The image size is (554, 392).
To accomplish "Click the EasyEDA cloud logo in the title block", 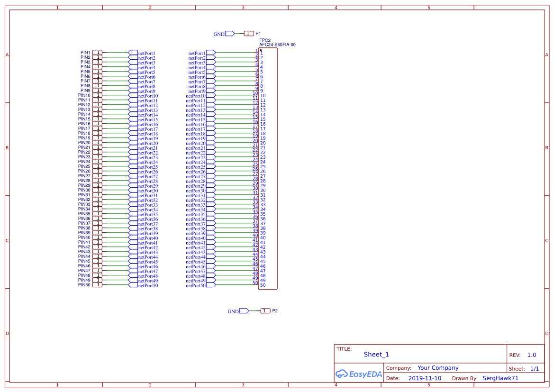I will [343, 374].
